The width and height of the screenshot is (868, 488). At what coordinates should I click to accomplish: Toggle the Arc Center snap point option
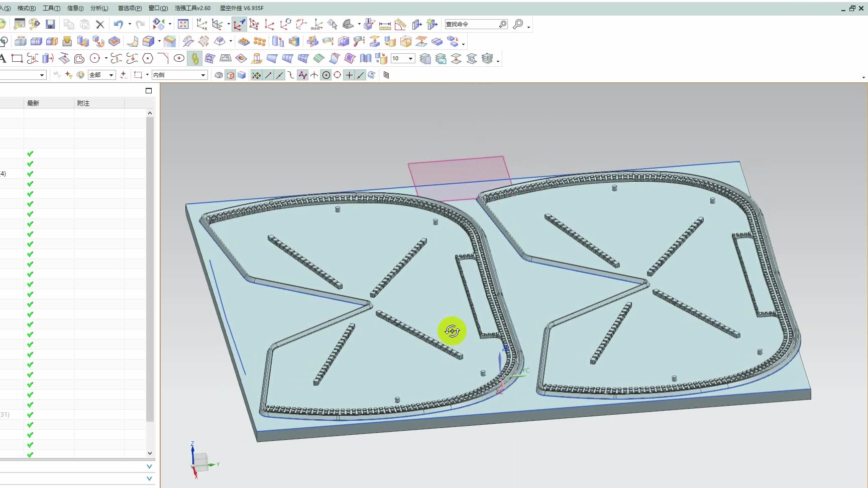[x=326, y=75]
